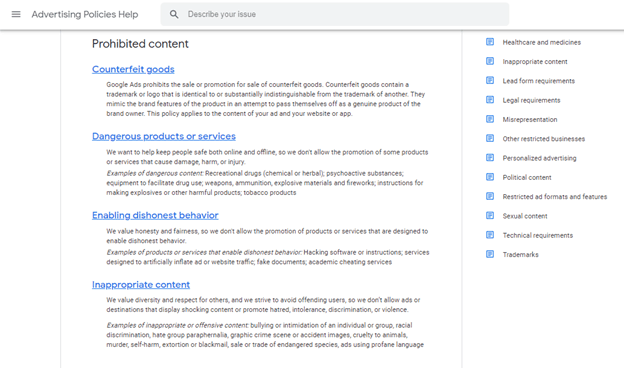Viewport: 624px width, 368px height.
Task: Click article icon beside Political content
Action: pos(490,177)
